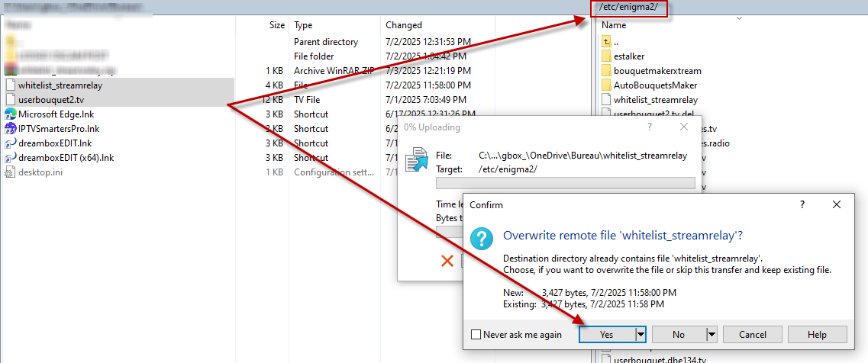
Task: Select the IPTVSmartersPro.lnk shortcut icon
Action: (x=11, y=128)
